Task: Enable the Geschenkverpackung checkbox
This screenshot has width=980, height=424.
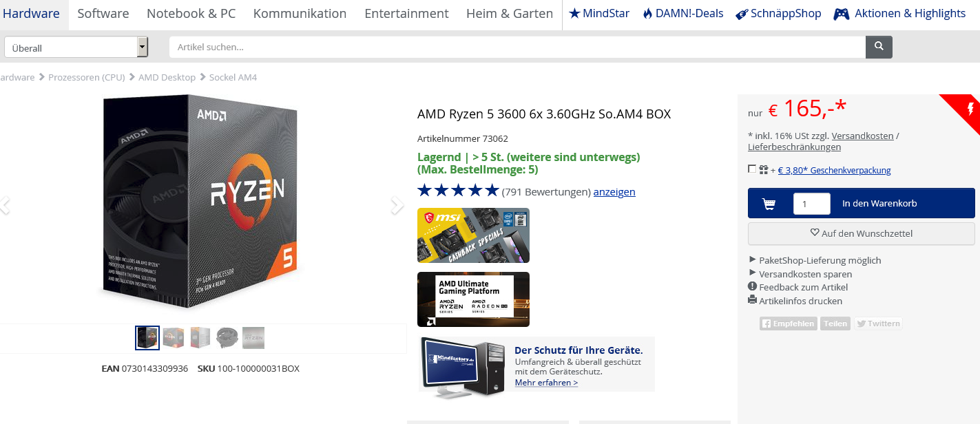Action: click(752, 169)
